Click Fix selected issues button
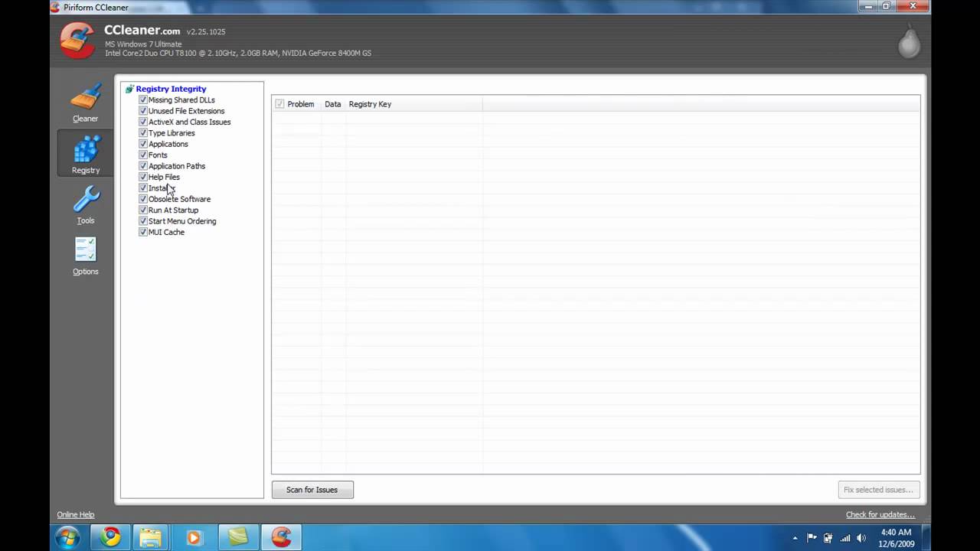 pos(879,490)
